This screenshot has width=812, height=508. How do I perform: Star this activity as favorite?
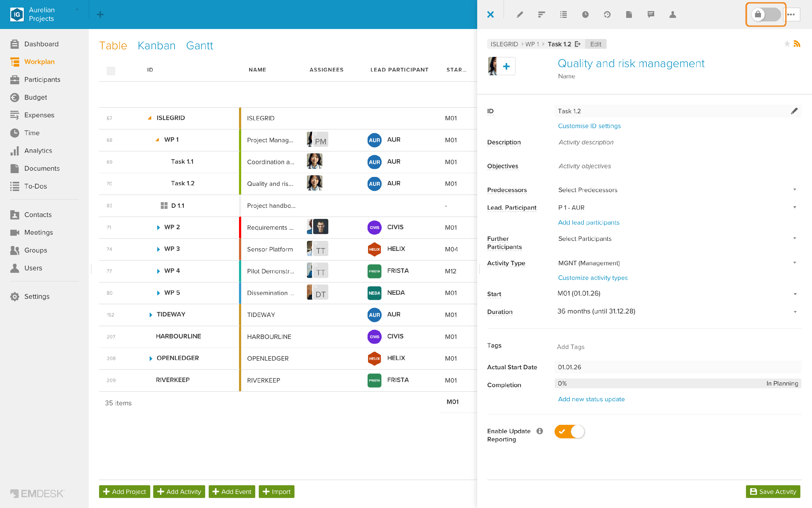[x=787, y=44]
